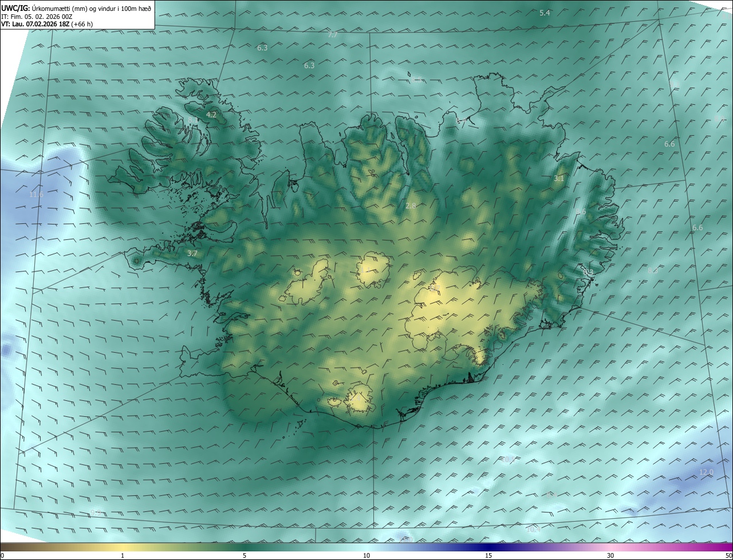Click the map value 7.7

333,35
